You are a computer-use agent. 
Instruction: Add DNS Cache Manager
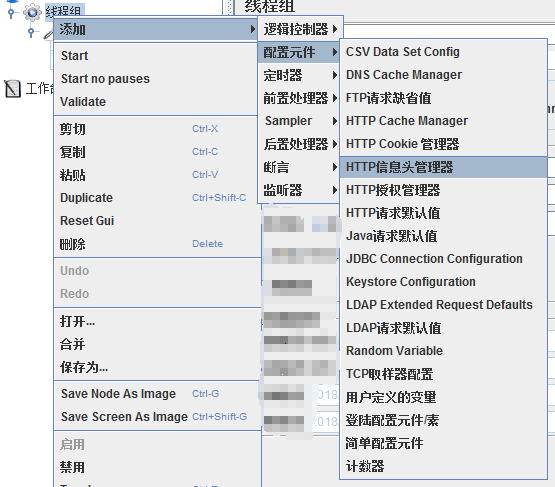point(444,75)
